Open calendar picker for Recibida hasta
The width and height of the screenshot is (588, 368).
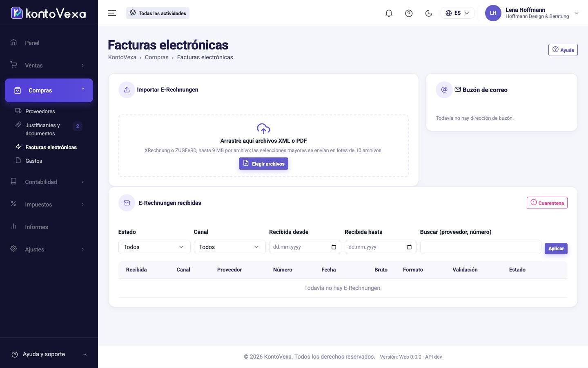(409, 247)
